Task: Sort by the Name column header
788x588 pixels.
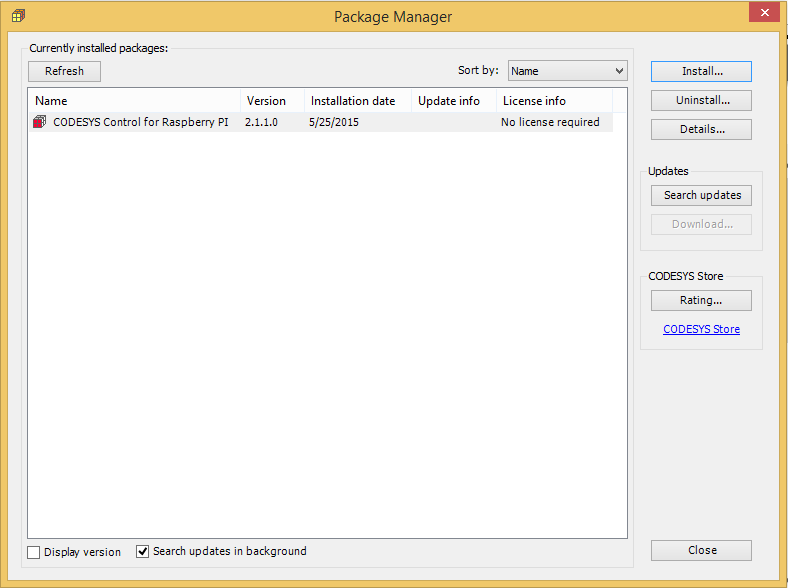Action: click(135, 101)
